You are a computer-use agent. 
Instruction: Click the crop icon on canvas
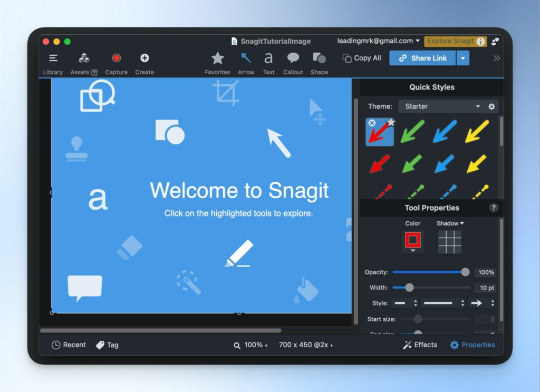pyautogui.click(x=226, y=93)
